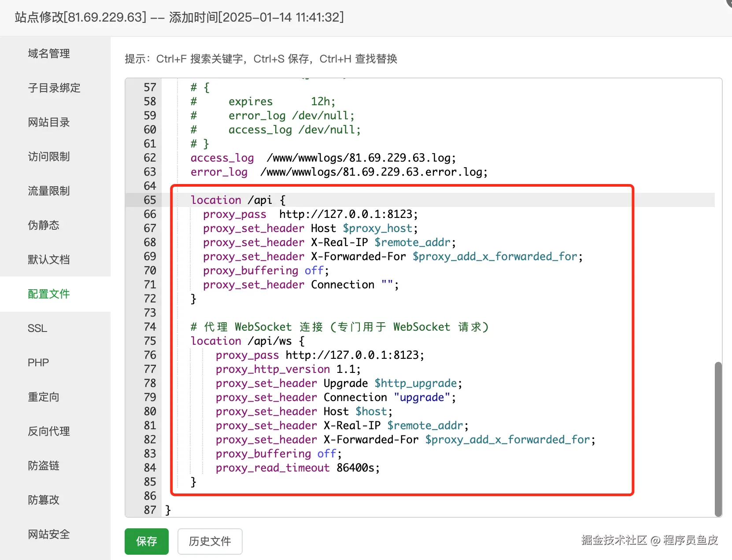The width and height of the screenshot is (732, 560).
Task: Switch to 子目录绑定 tab
Action: [x=54, y=88]
